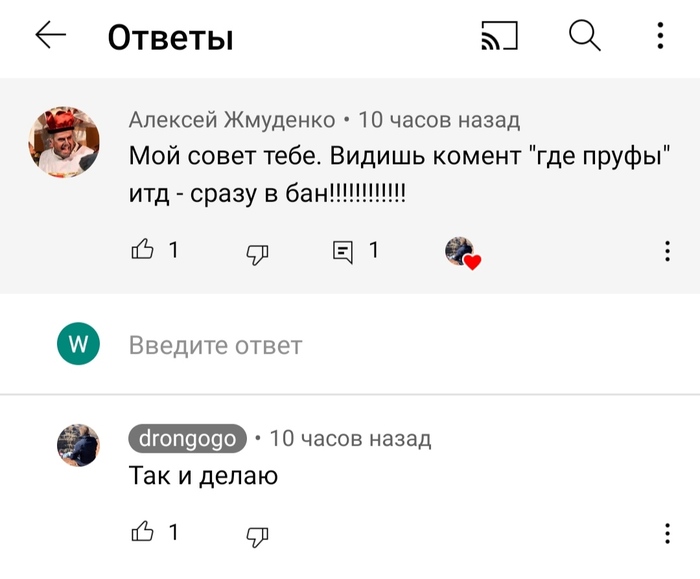Tap the green W user avatar
The image size is (700, 579).
pyautogui.click(x=78, y=346)
